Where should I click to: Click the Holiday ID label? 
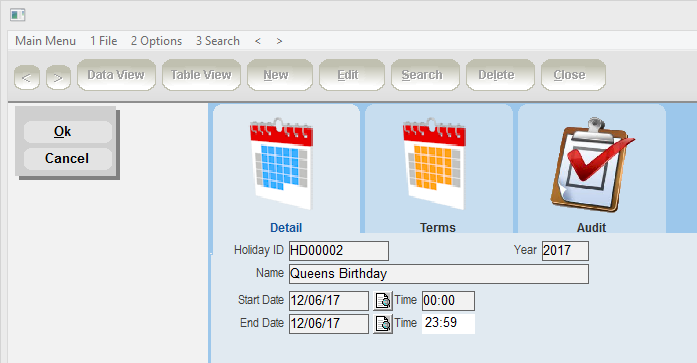pyautogui.click(x=259, y=250)
